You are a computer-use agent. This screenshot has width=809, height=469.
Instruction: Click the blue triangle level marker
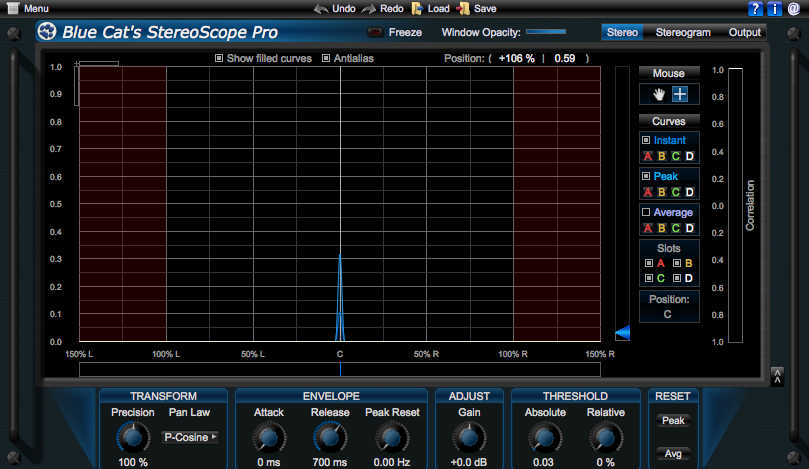click(x=623, y=333)
